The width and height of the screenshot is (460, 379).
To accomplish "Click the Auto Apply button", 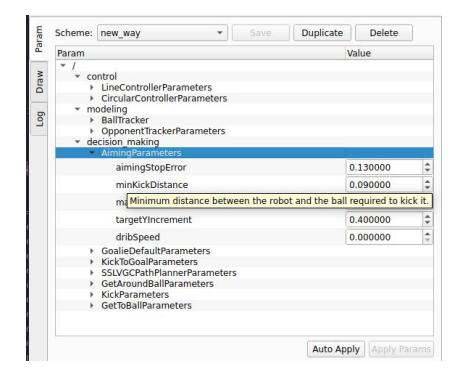I will click(336, 349).
